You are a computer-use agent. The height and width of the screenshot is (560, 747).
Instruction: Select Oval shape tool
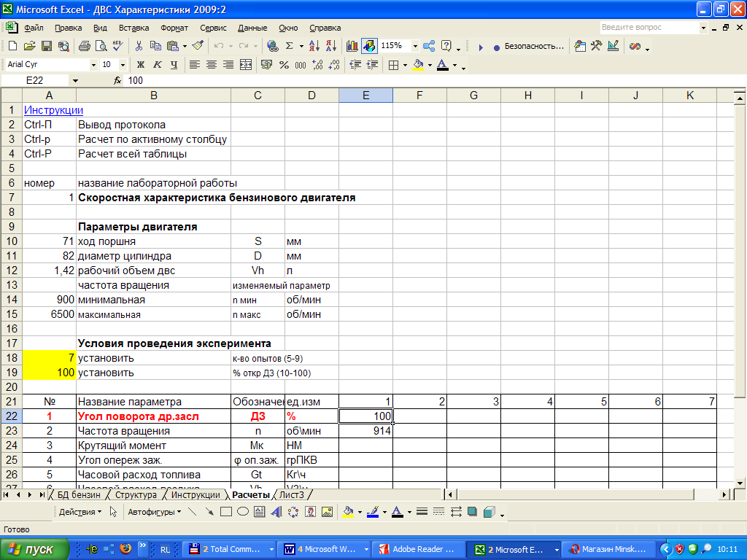coord(242,512)
